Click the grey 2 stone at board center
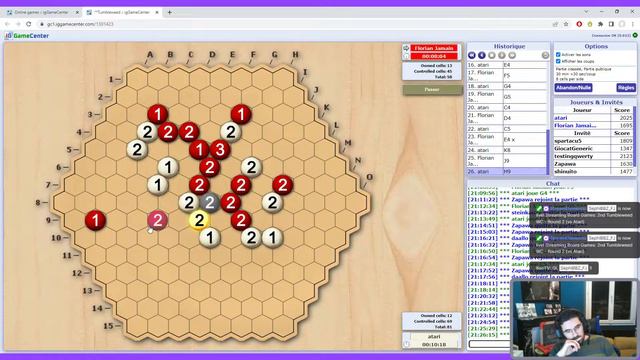 (210, 202)
